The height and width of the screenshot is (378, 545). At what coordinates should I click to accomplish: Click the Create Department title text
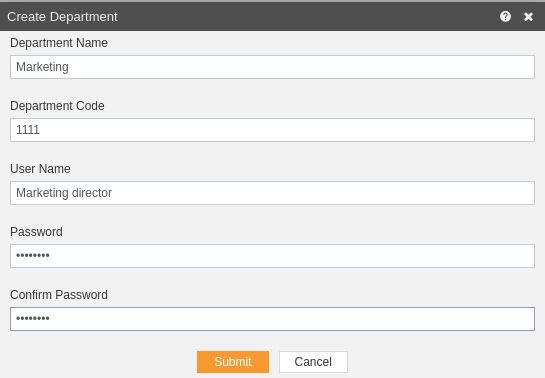point(62,17)
